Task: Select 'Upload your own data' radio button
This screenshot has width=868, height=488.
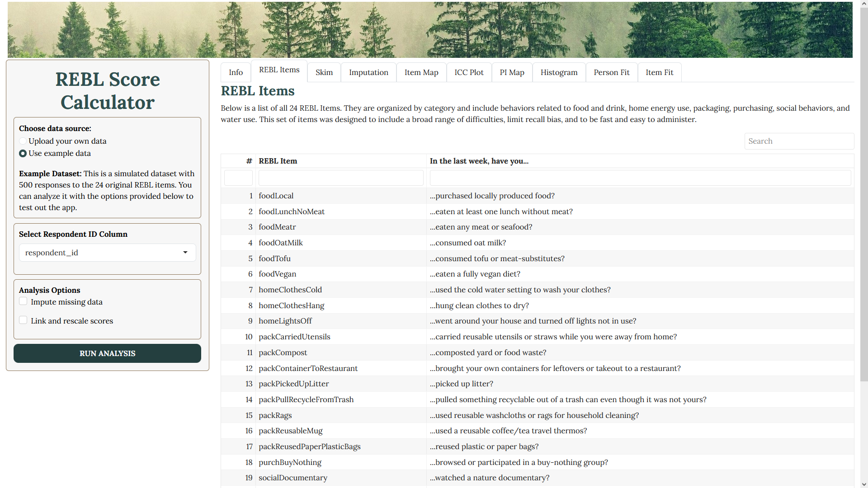Action: point(23,141)
